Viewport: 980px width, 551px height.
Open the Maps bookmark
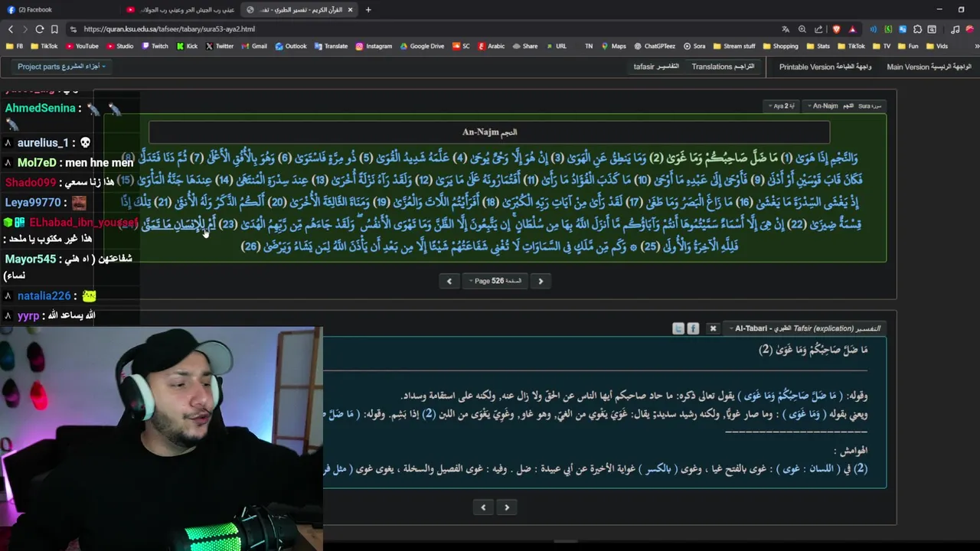point(614,46)
